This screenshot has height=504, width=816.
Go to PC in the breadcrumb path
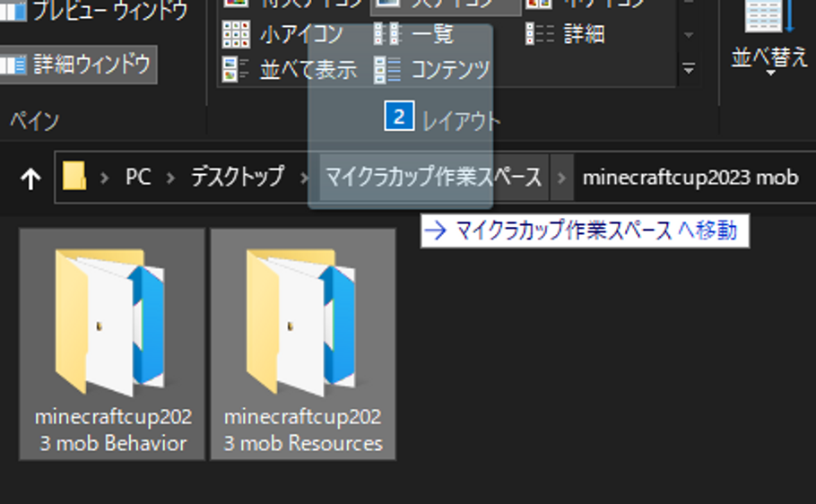tap(137, 178)
